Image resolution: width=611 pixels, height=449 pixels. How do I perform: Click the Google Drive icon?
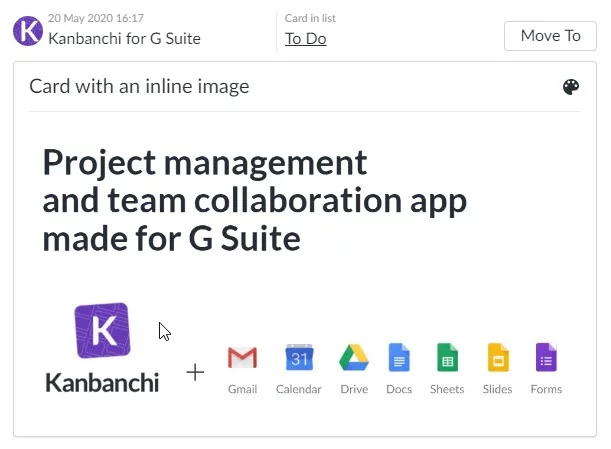[354, 357]
